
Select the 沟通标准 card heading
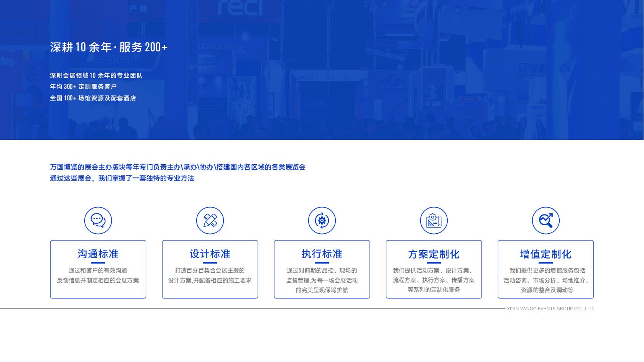coord(98,254)
